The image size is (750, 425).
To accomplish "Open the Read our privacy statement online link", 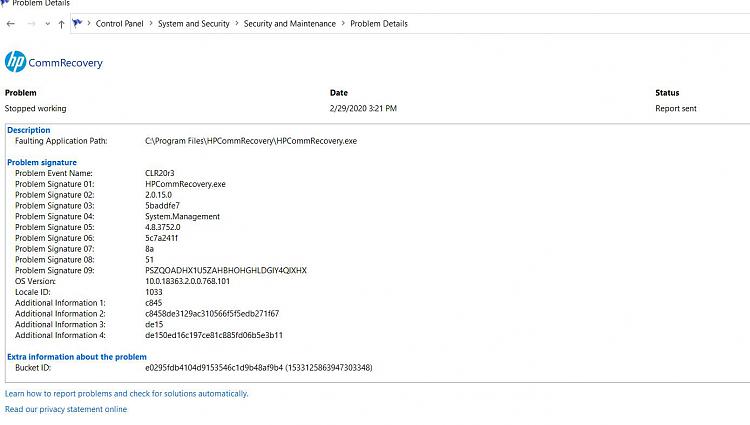I will click(x=66, y=409).
